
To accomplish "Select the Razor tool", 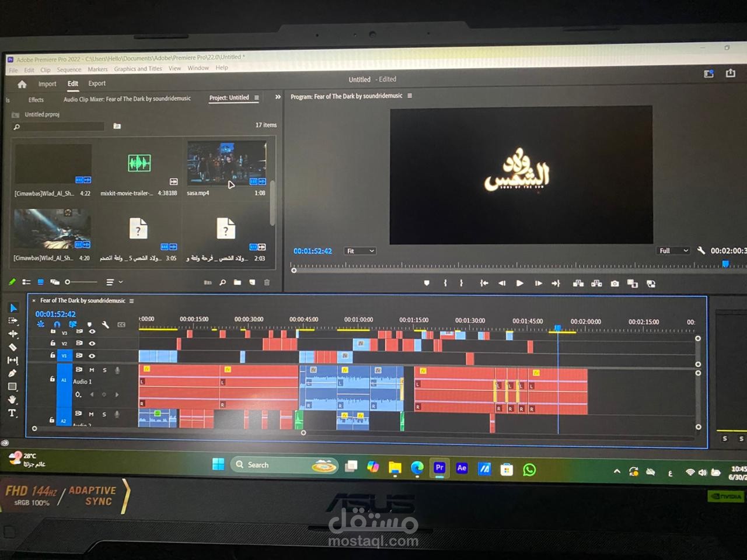I will (x=13, y=347).
